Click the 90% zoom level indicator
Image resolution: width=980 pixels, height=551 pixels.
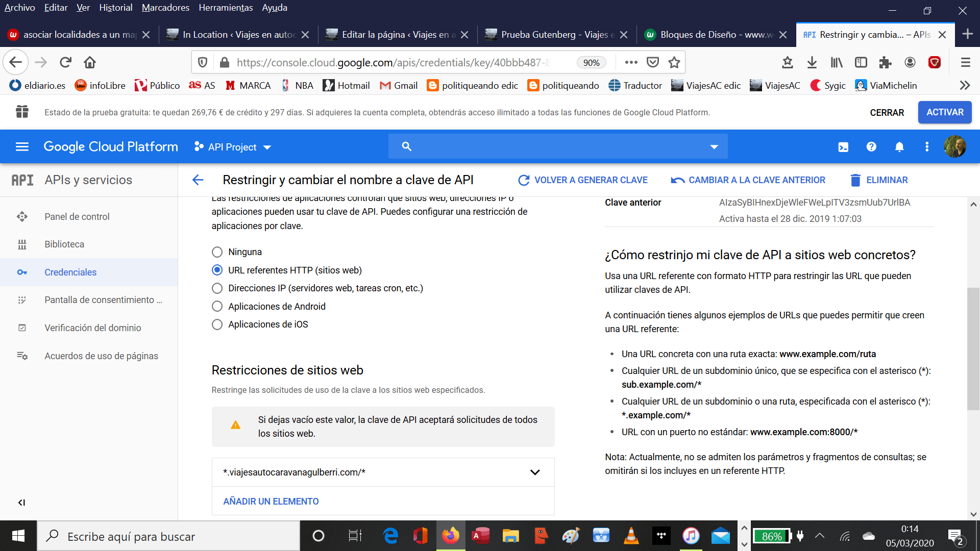(x=591, y=62)
